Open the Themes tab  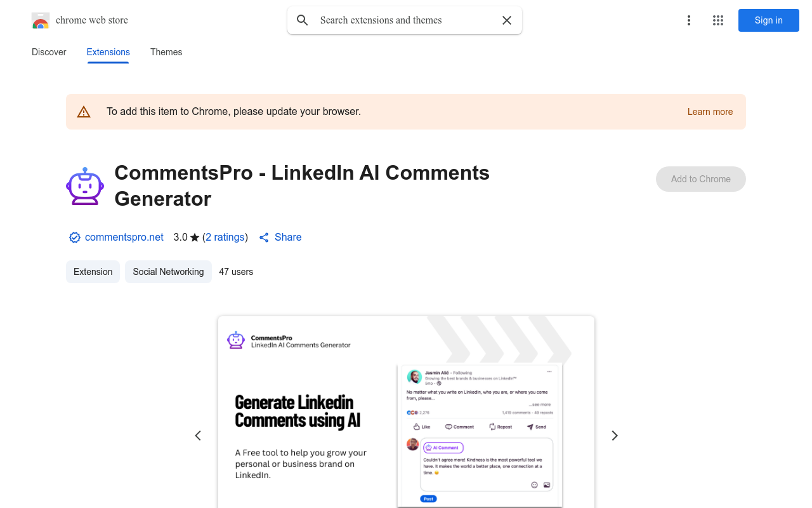point(166,52)
